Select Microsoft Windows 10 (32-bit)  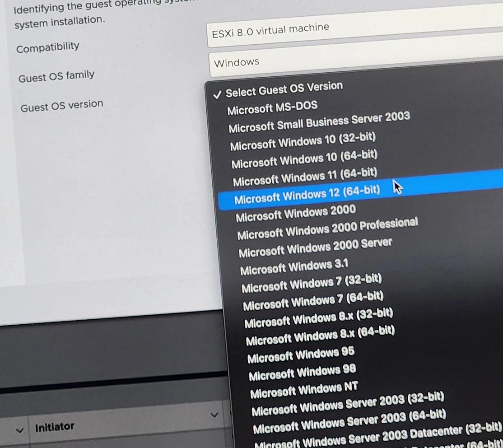click(303, 141)
